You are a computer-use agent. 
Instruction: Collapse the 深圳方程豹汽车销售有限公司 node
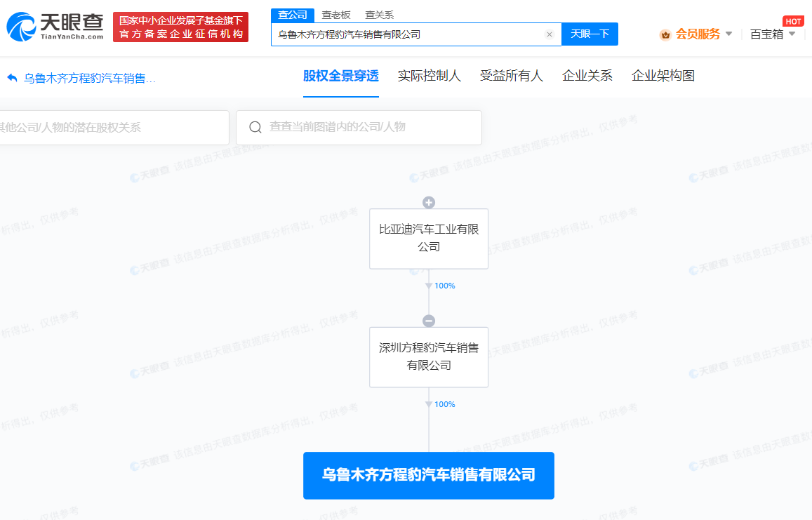tap(429, 321)
